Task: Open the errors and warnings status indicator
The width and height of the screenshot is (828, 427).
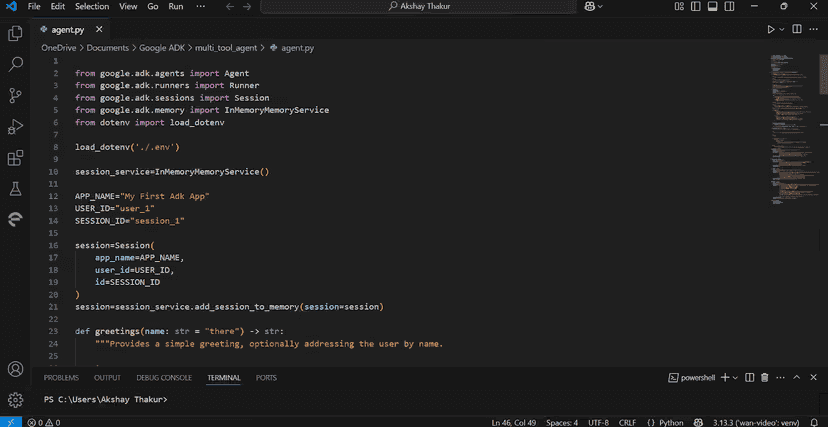Action: click(x=44, y=422)
